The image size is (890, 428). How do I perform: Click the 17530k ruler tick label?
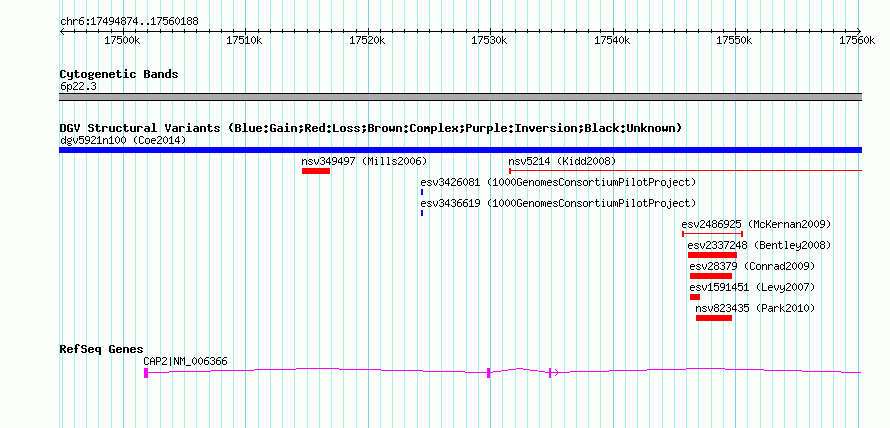[490, 40]
